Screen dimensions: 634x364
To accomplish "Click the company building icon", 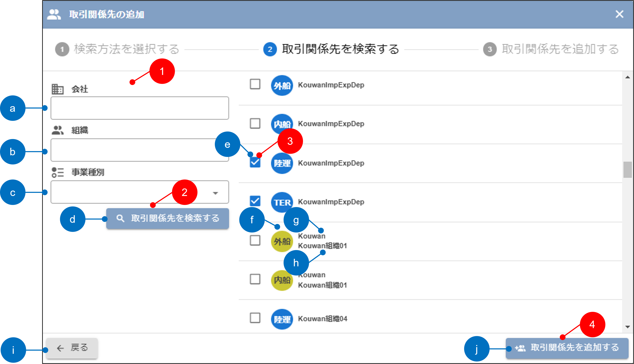I will 57,89.
